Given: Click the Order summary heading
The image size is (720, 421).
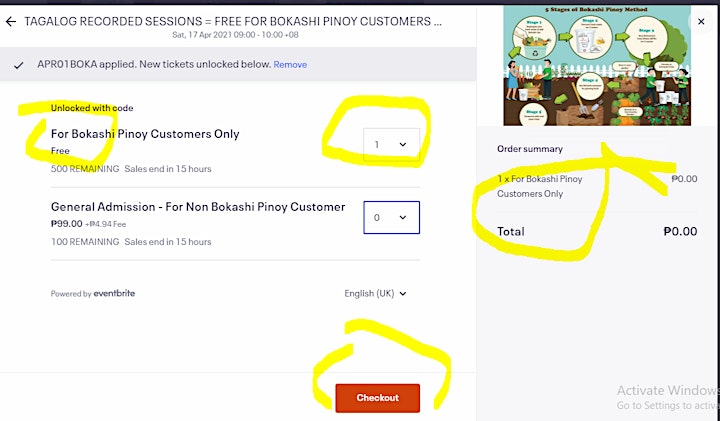Looking at the screenshot, I should pyautogui.click(x=530, y=149).
